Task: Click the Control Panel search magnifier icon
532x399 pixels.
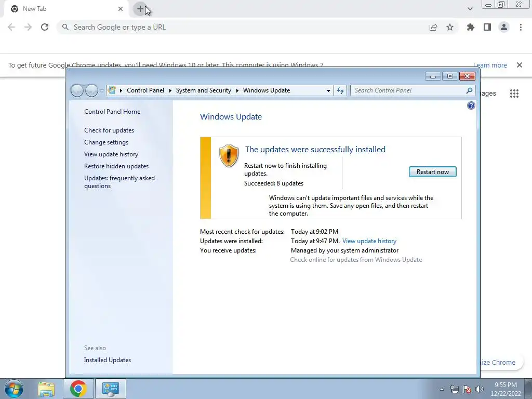Action: tap(469, 90)
